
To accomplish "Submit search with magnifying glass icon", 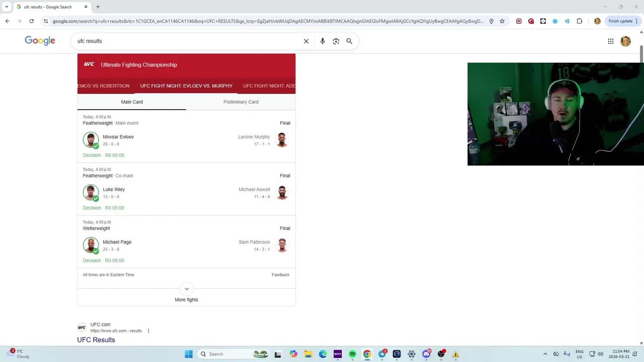I will (x=349, y=41).
